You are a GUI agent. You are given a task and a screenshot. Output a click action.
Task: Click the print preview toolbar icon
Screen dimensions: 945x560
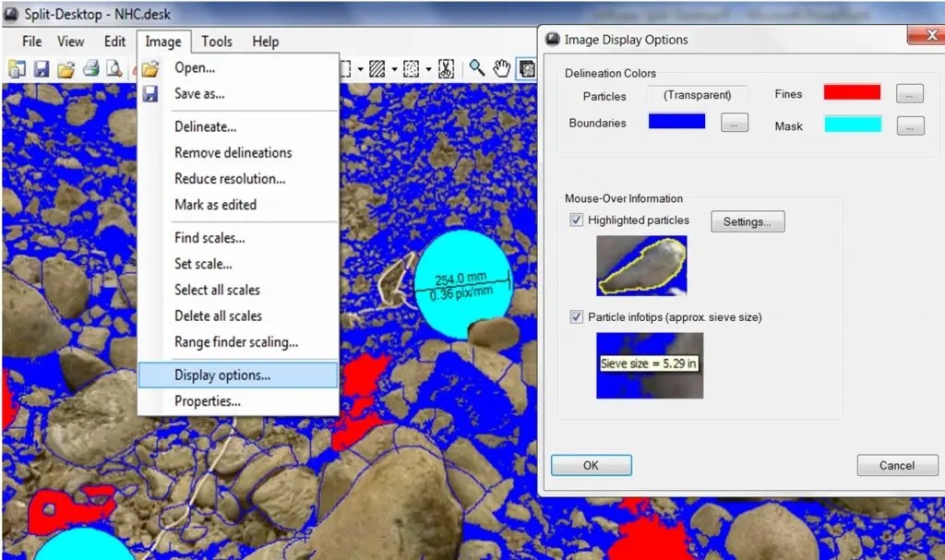(x=114, y=68)
